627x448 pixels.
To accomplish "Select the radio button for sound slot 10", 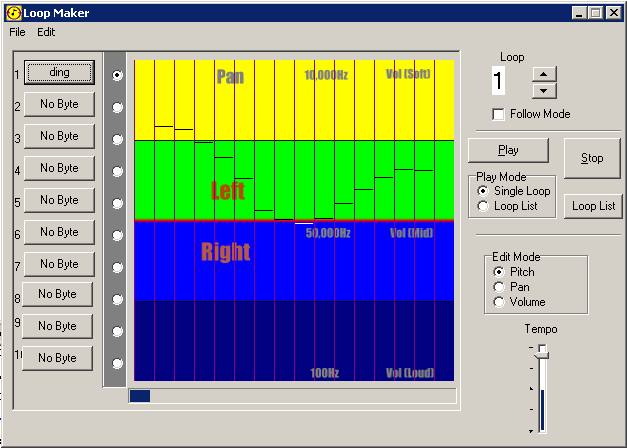I will (x=117, y=363).
